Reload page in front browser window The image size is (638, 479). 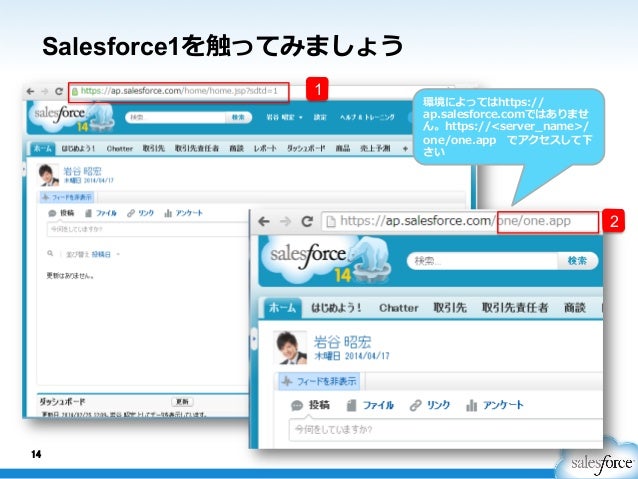pyautogui.click(x=307, y=221)
